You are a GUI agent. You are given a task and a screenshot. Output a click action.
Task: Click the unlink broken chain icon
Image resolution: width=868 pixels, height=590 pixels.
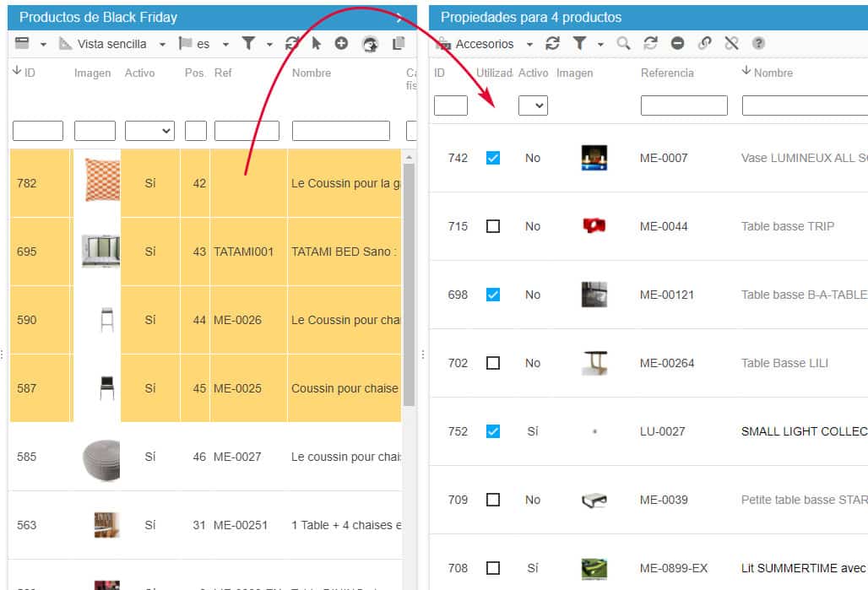point(731,44)
